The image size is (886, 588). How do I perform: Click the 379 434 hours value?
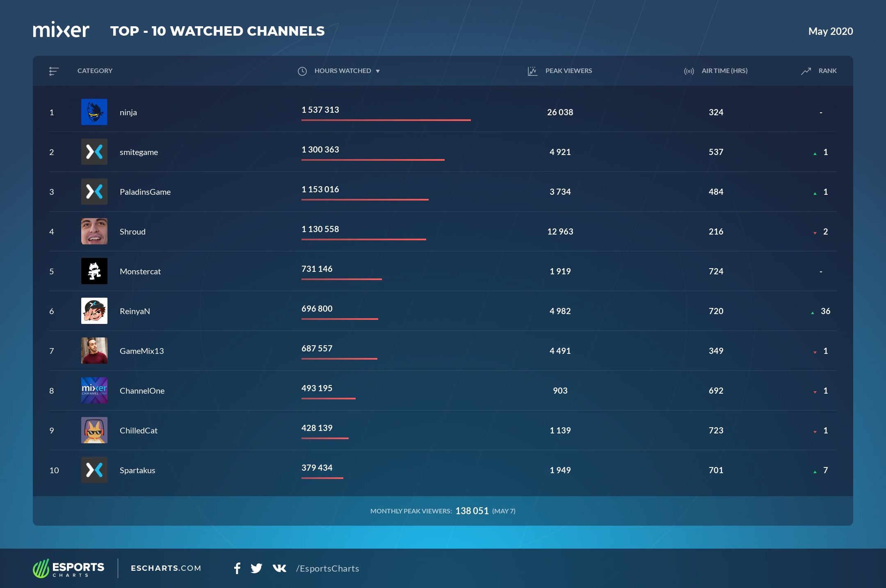pyautogui.click(x=317, y=468)
